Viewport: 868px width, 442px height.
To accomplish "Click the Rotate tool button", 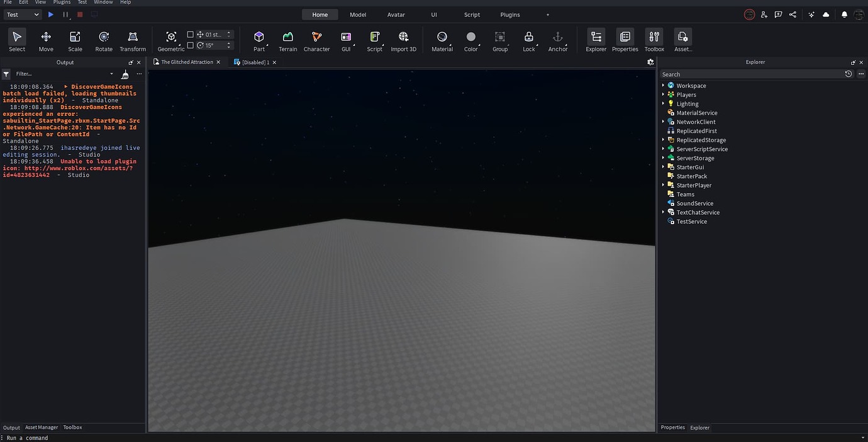I will [103, 40].
